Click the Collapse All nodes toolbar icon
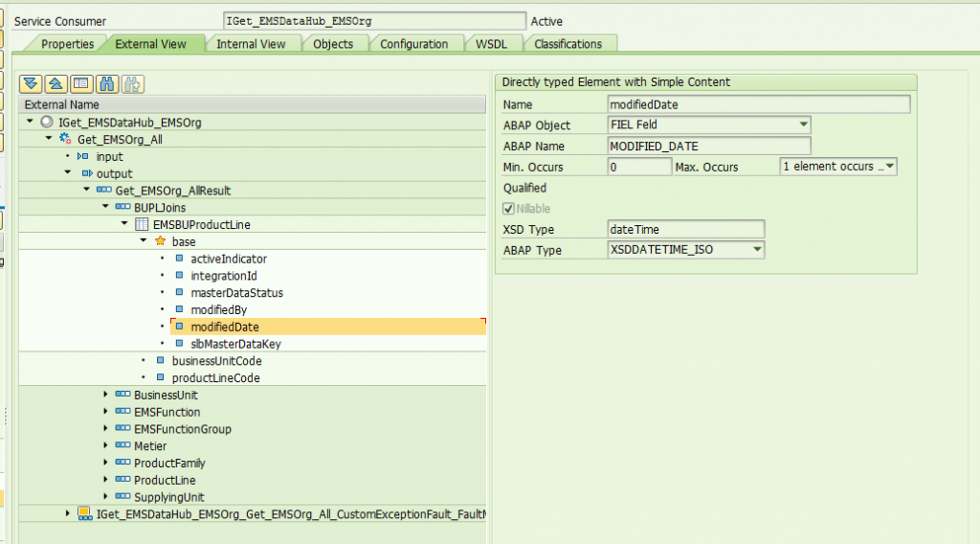This screenshot has width=980, height=544. coord(56,83)
